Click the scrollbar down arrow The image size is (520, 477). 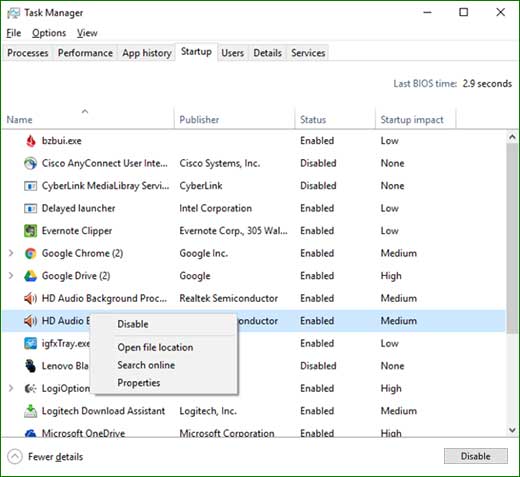point(512,430)
